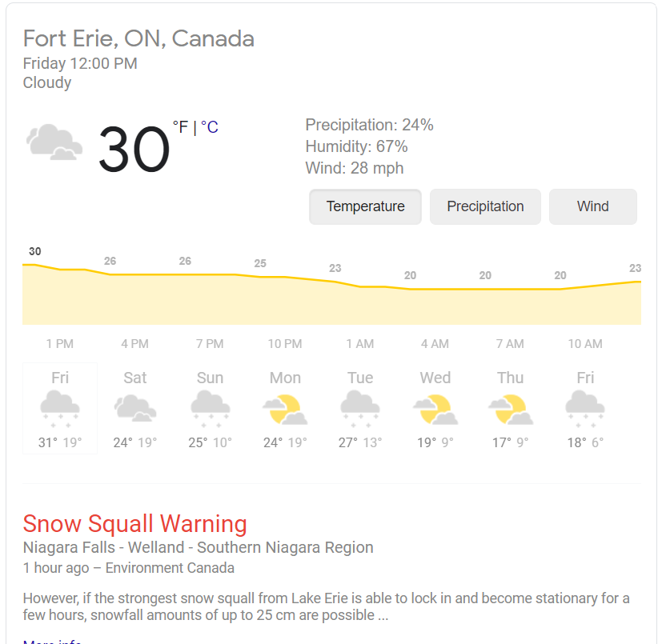Select Saturday's cloudy forecast icon
Viewport: 658px width, 644px height.
coord(135,407)
